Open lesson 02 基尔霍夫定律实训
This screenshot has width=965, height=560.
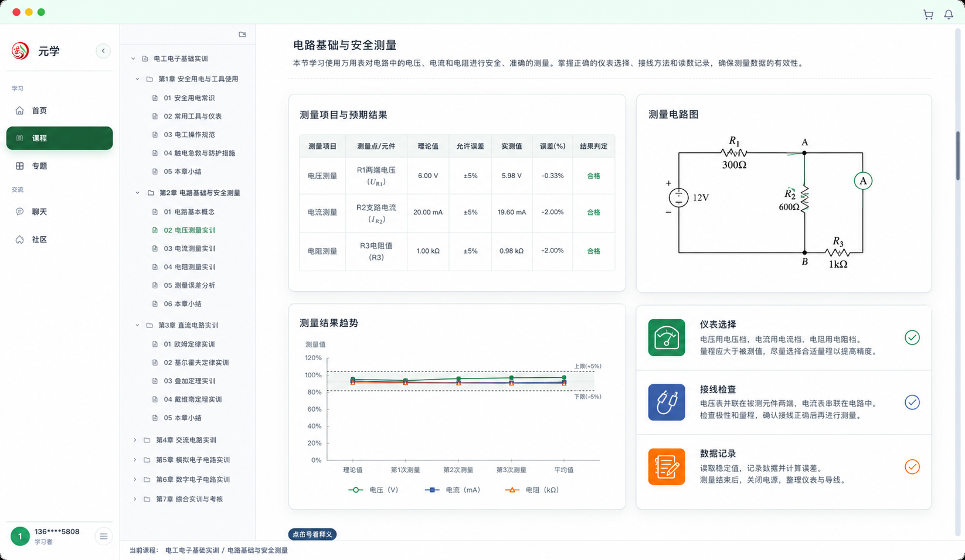click(x=196, y=363)
